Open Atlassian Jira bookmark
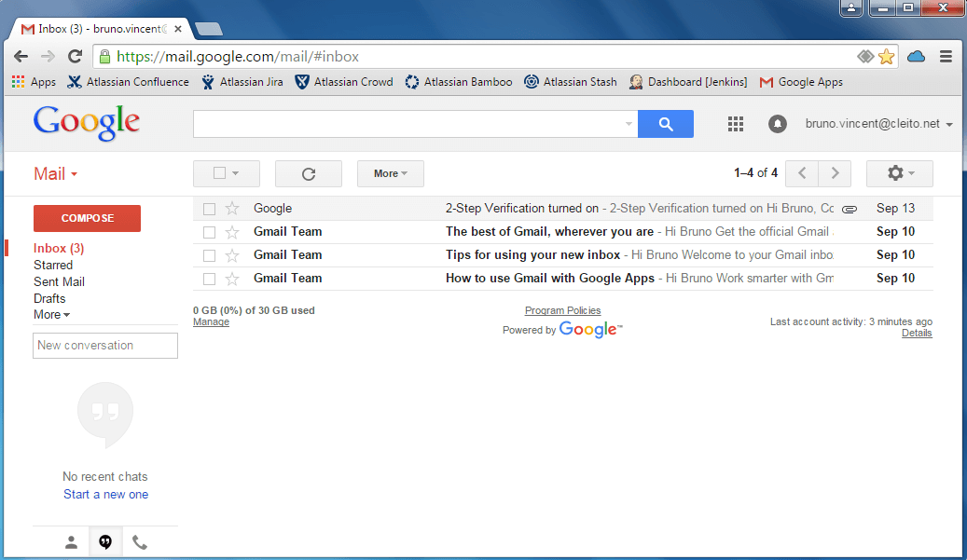The width and height of the screenshot is (967, 560). [242, 82]
